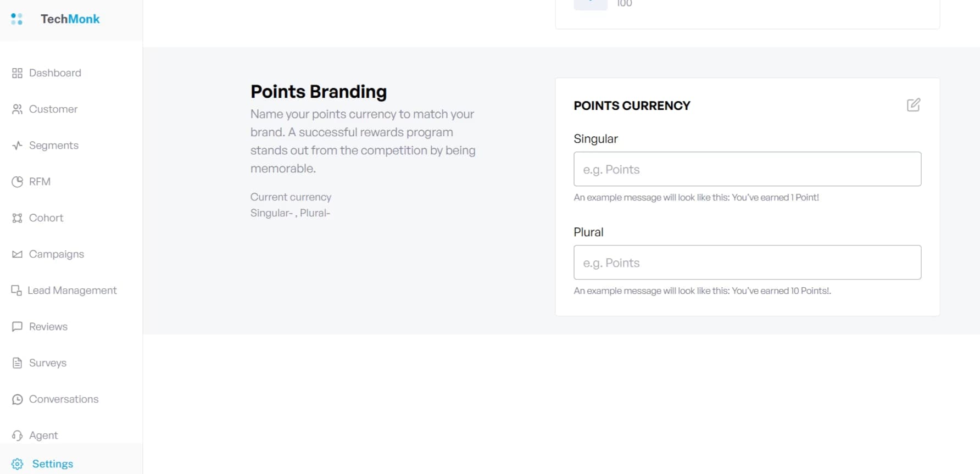
Task: Click inside the Plural points name field
Action: pos(747,263)
